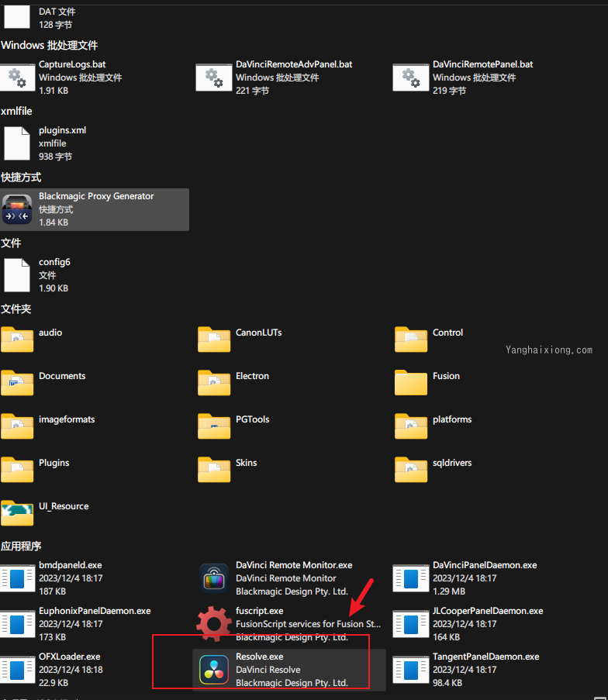Select the TangentPanelDaemon.exe file name
Screen dimensions: 608x700
pos(486,657)
